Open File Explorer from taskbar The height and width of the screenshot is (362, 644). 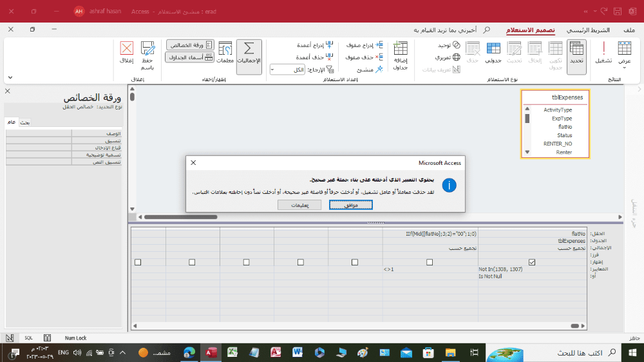pyautogui.click(x=450, y=352)
